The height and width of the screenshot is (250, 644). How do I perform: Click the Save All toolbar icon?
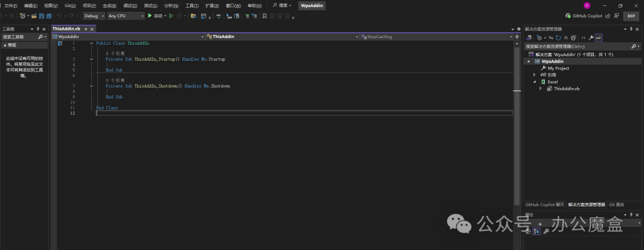click(x=49, y=16)
